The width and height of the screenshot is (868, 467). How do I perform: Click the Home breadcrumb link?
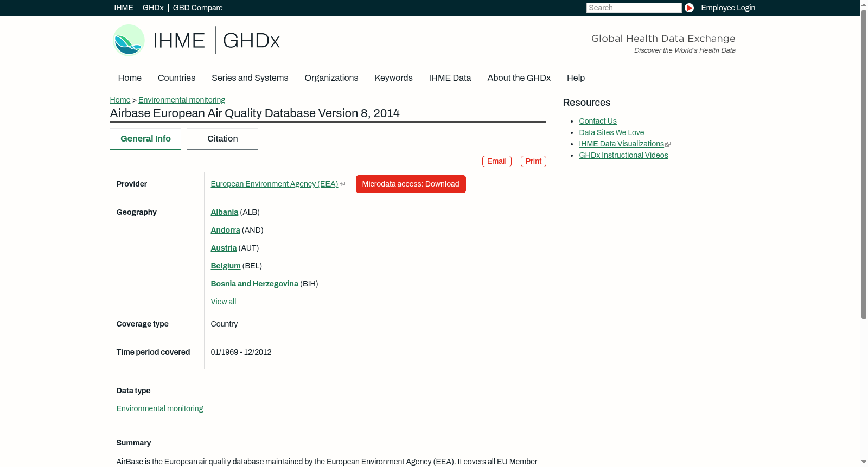pos(120,100)
